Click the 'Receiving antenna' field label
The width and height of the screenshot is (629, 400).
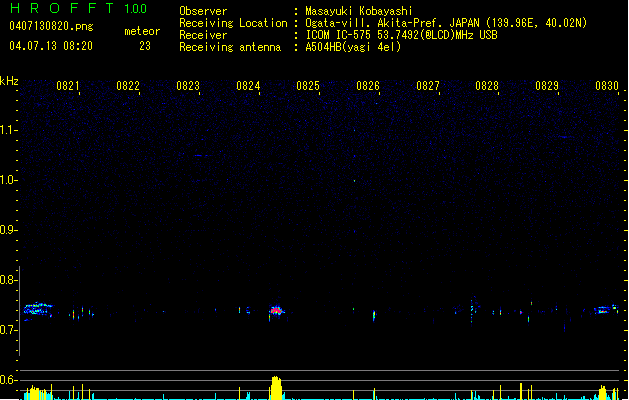click(230, 47)
